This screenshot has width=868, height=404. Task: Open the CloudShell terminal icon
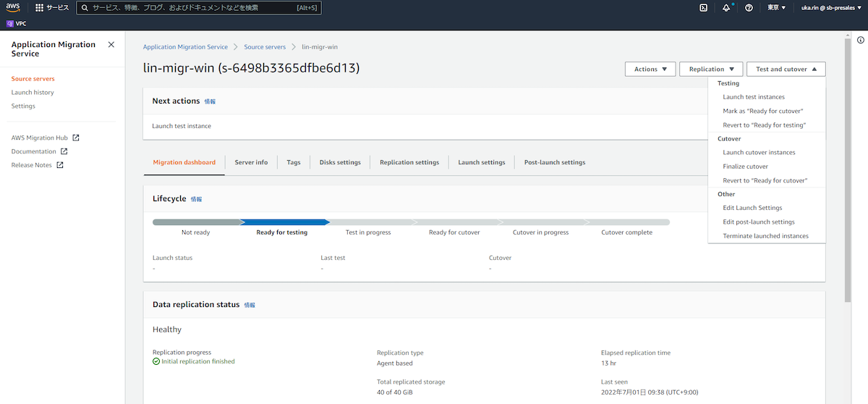pyautogui.click(x=703, y=8)
